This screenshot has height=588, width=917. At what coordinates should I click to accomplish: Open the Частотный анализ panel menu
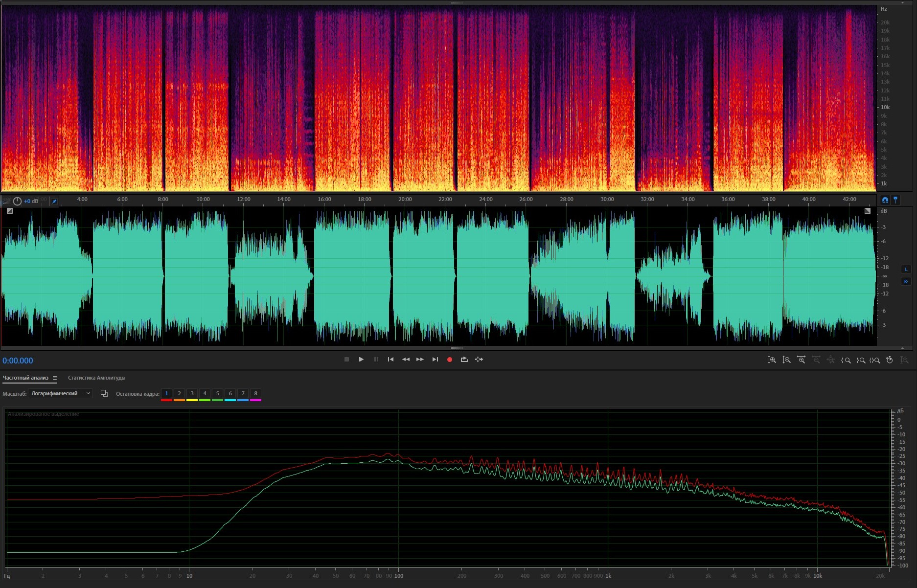55,378
